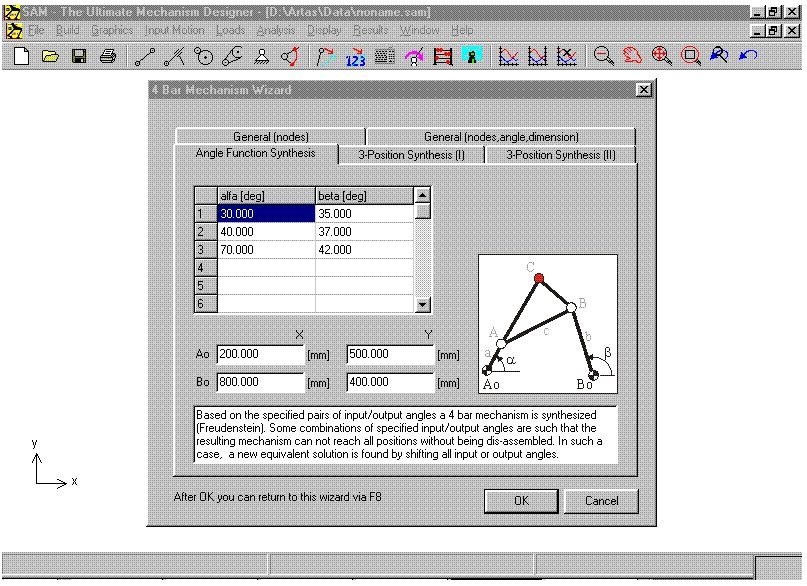Select the Gear element tool
Screen dimensions: 807x586
click(x=203, y=56)
